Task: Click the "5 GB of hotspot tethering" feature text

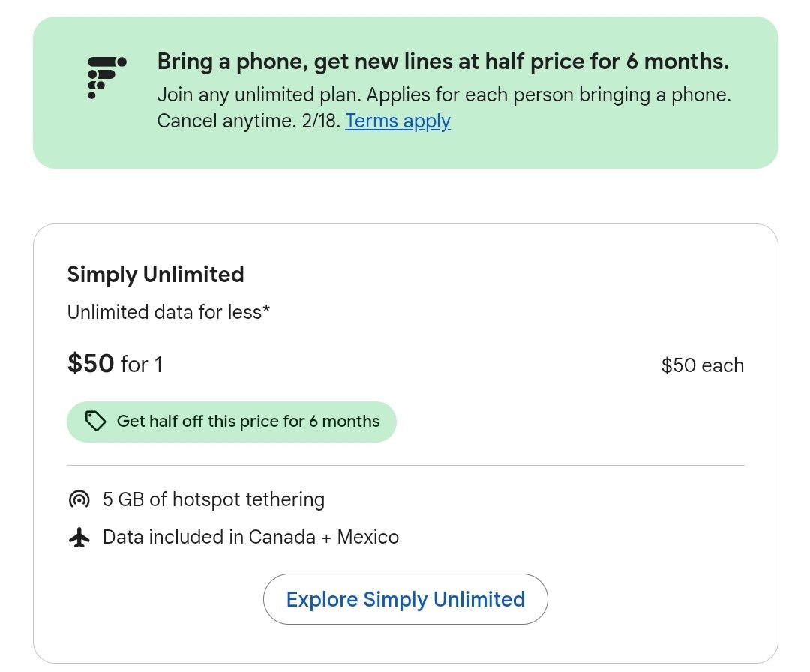Action: pyautogui.click(x=214, y=499)
